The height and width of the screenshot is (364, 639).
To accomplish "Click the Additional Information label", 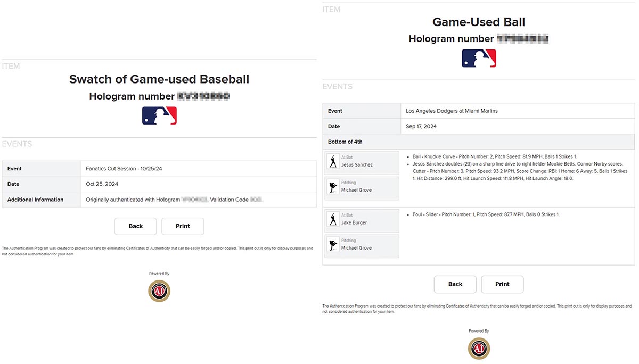I will (x=35, y=200).
